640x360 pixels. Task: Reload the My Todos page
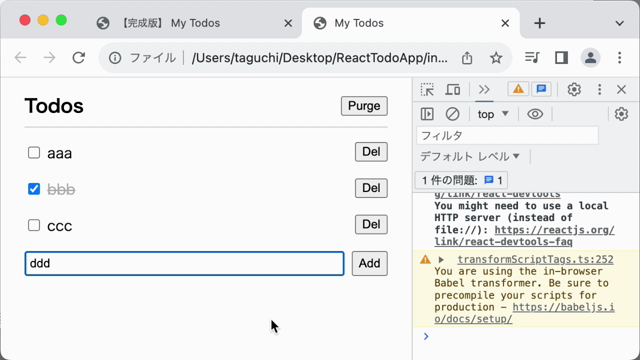pos(78,58)
